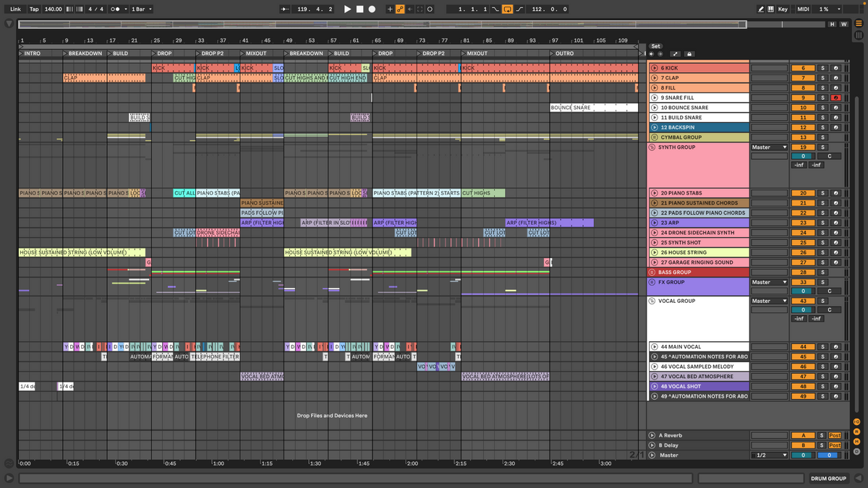This screenshot has width=868, height=488.
Task: Disarm recording on the 9 SNARE FILL track
Action: (x=835, y=97)
